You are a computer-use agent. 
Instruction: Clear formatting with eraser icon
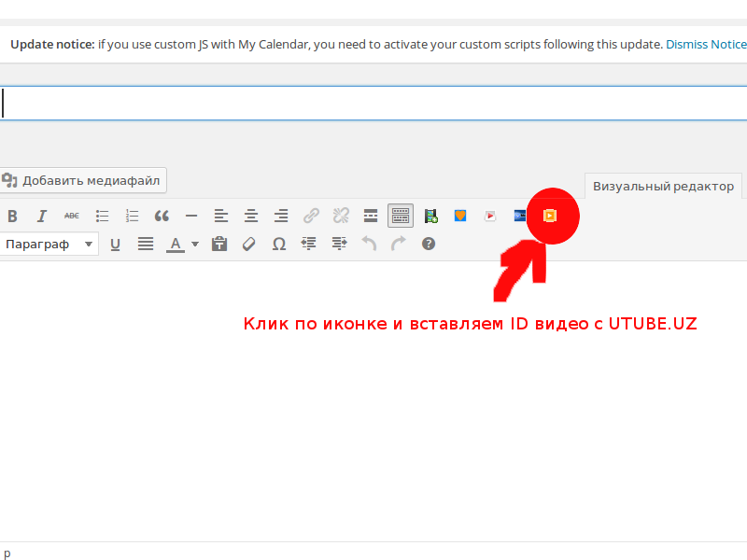click(x=248, y=245)
